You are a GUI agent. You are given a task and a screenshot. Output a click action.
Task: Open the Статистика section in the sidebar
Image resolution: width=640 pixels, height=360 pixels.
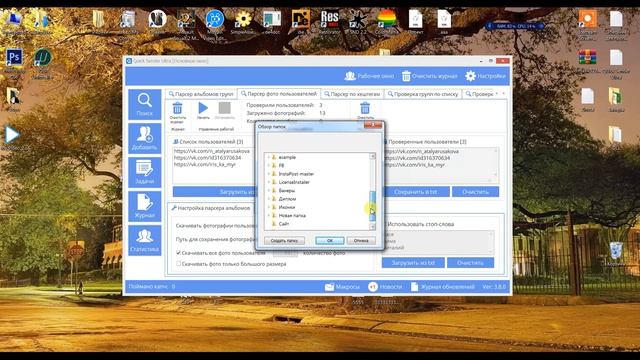click(144, 240)
